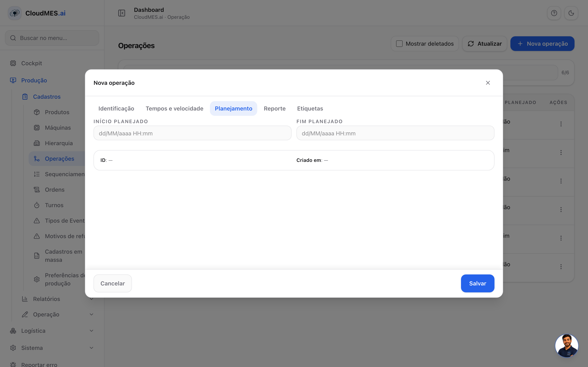Open the assistant avatar chat bubble
Viewport: 588px width, 367px height.
click(x=567, y=345)
